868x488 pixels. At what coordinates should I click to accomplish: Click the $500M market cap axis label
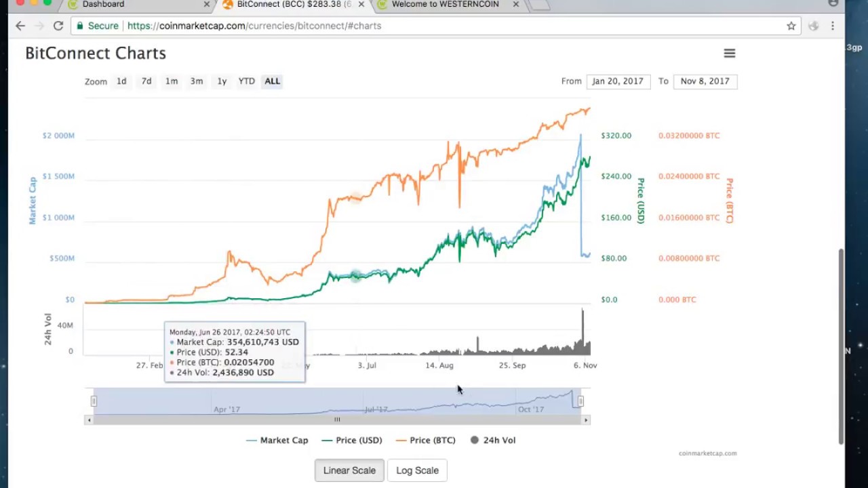62,258
